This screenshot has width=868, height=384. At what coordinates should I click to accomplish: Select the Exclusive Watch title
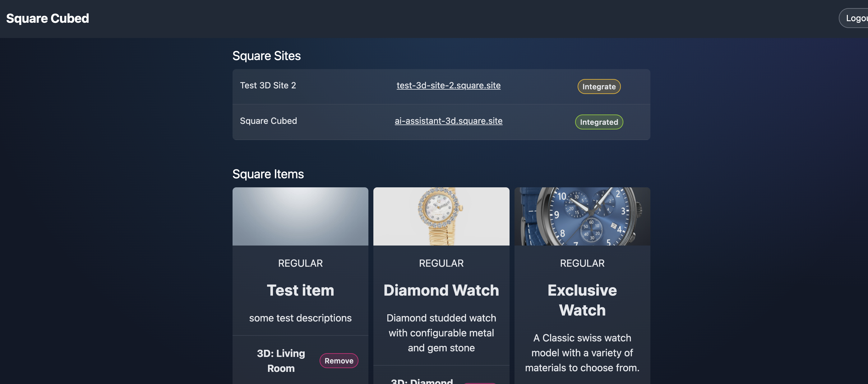pyautogui.click(x=582, y=300)
